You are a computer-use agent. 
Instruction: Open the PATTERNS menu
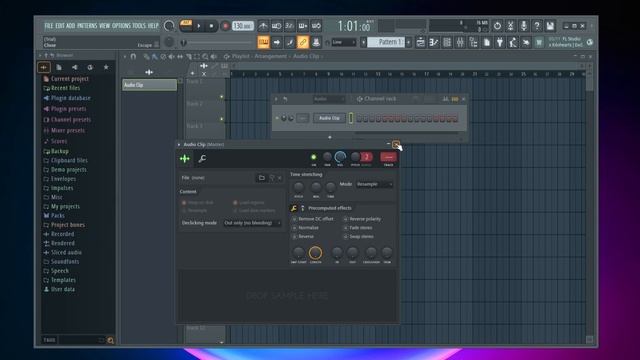click(87, 26)
